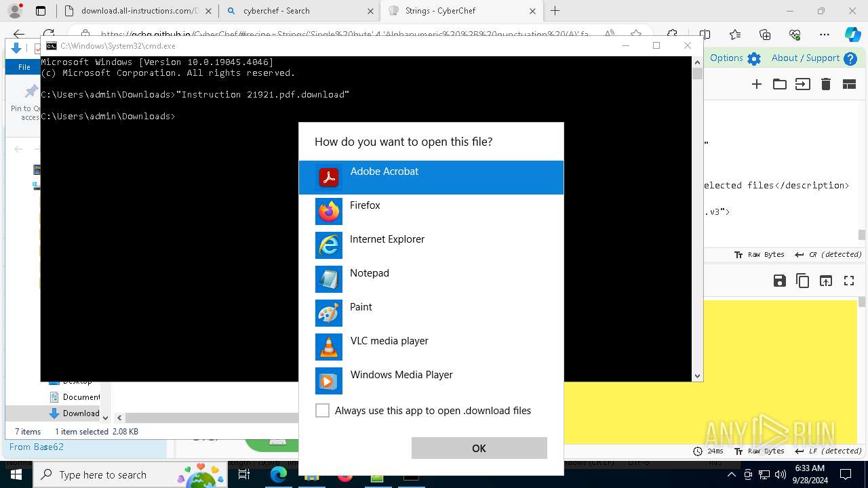Viewport: 868px width, 488px height.
Task: Close the cyberchef - Search tab
Action: tap(370, 11)
